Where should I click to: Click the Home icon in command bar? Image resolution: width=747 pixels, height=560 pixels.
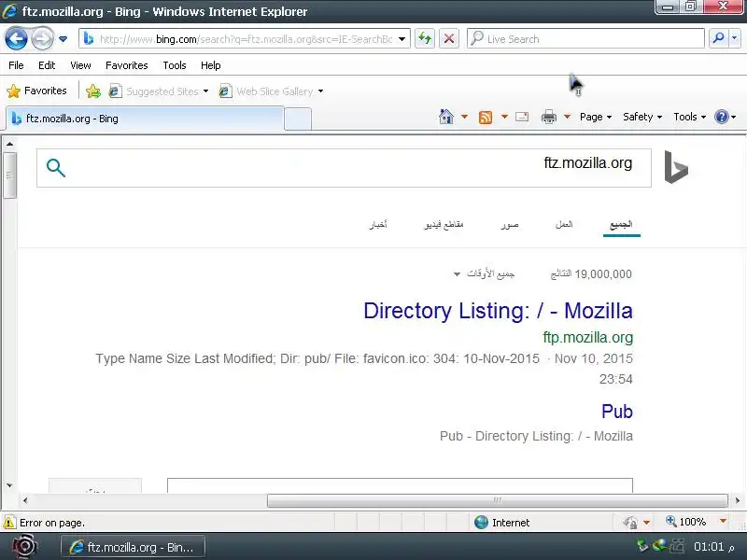coord(446,117)
